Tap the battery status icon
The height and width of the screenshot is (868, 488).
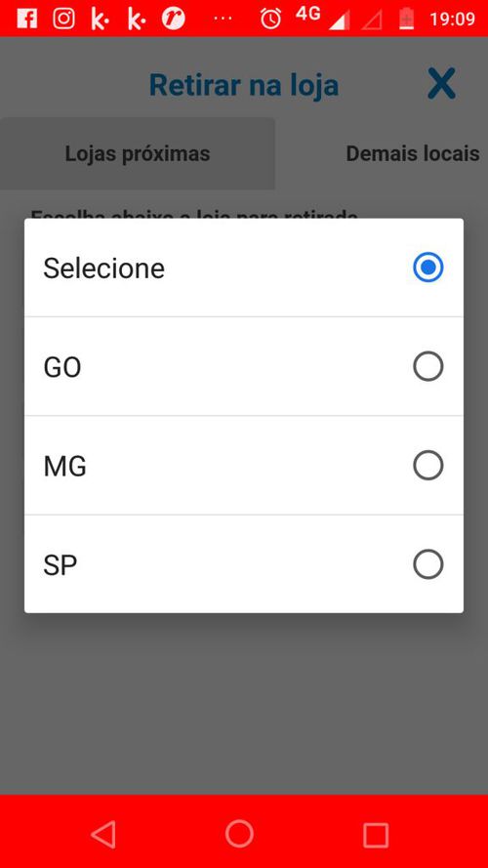pos(407,19)
